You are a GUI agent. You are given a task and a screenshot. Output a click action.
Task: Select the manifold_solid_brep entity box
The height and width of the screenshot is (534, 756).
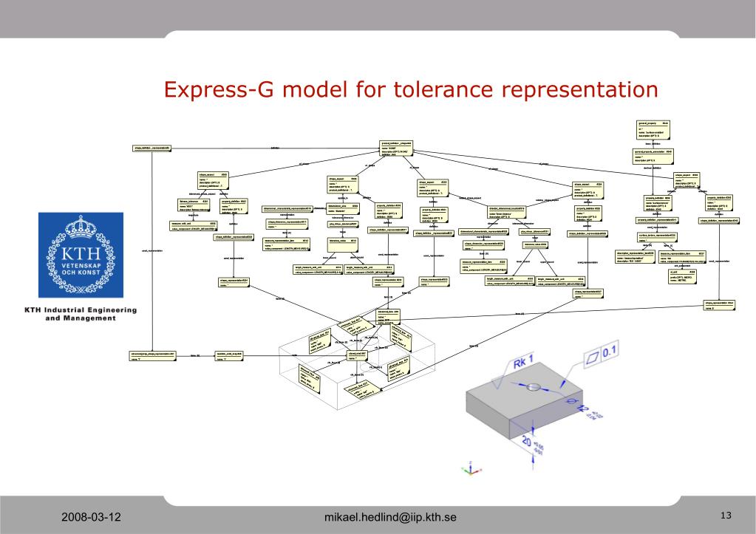tap(229, 356)
